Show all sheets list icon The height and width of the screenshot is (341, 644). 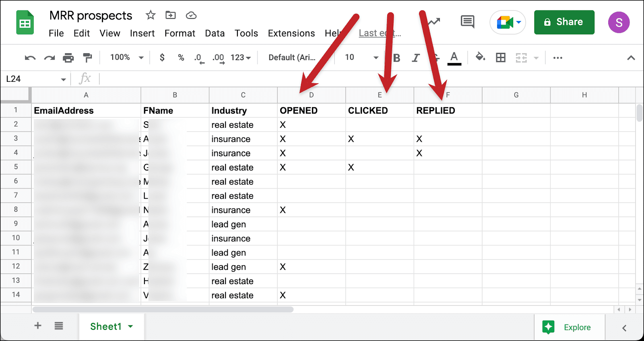[x=59, y=326]
